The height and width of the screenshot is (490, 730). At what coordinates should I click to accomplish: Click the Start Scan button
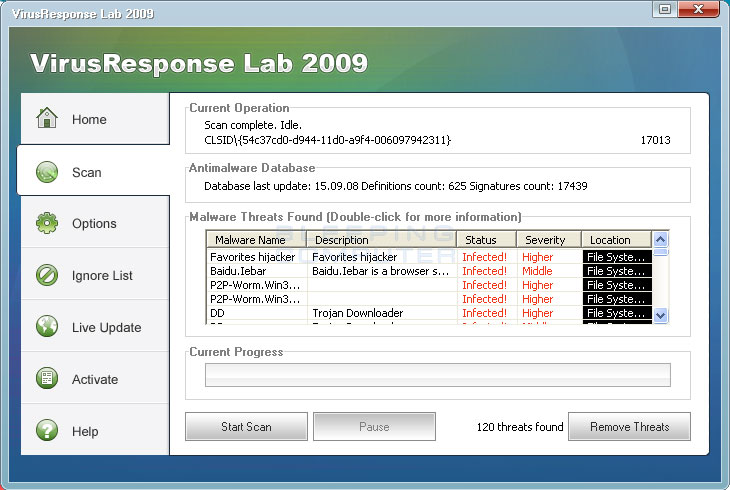[246, 427]
